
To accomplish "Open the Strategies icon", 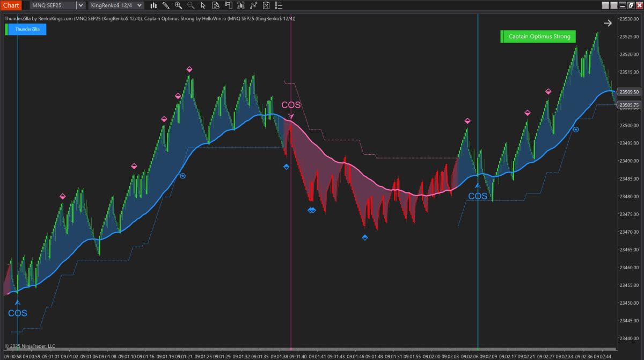I will [265, 5].
